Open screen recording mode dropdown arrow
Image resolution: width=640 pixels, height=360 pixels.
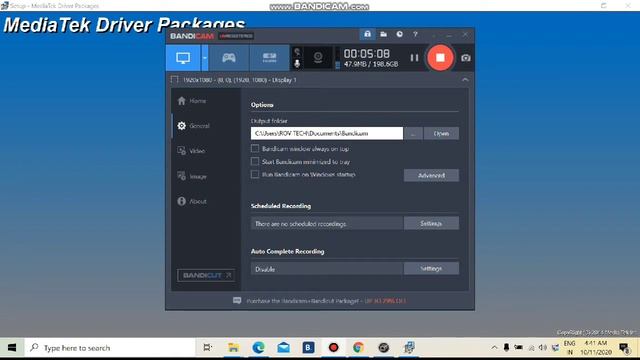pyautogui.click(x=204, y=58)
